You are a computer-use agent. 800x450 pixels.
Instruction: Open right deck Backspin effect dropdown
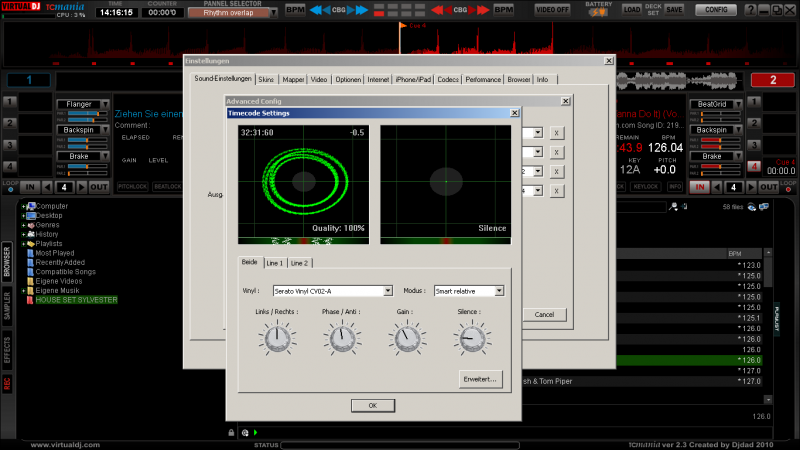pyautogui.click(x=738, y=130)
